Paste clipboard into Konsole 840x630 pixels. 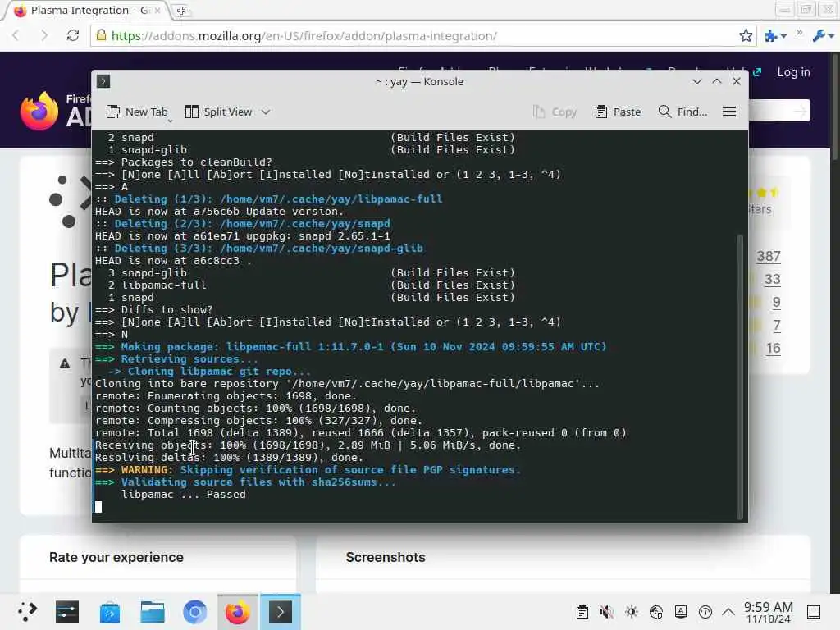(x=618, y=112)
